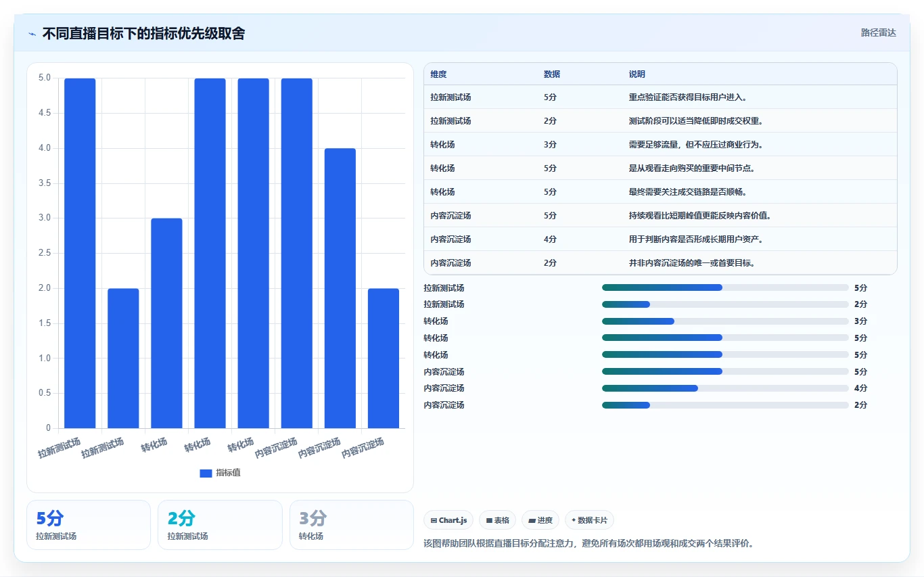Click the 指标值 legend text

228,473
